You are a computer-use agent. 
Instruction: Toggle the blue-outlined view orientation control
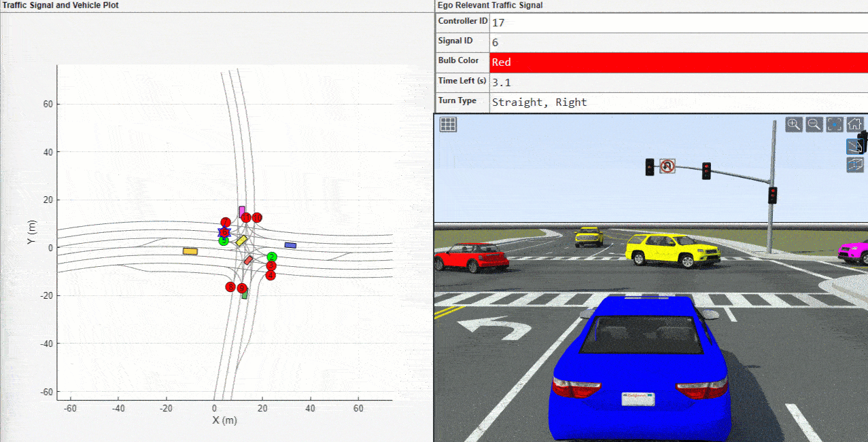pos(855,147)
